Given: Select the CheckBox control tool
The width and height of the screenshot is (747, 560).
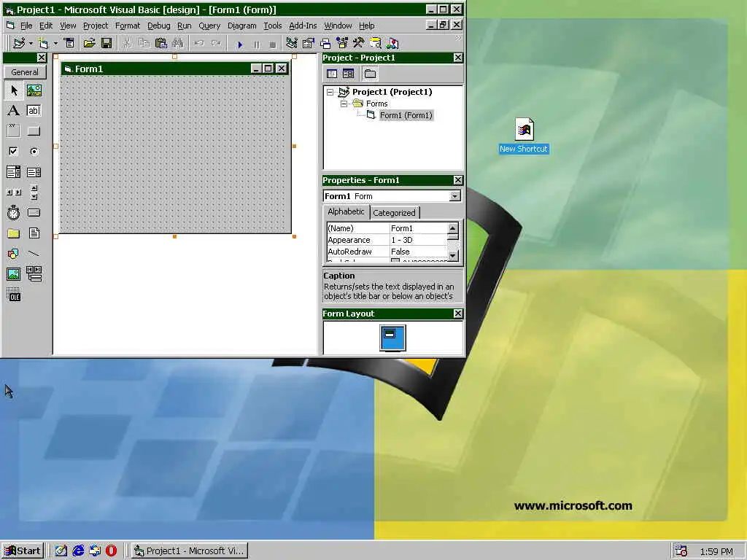Looking at the screenshot, I should [14, 152].
